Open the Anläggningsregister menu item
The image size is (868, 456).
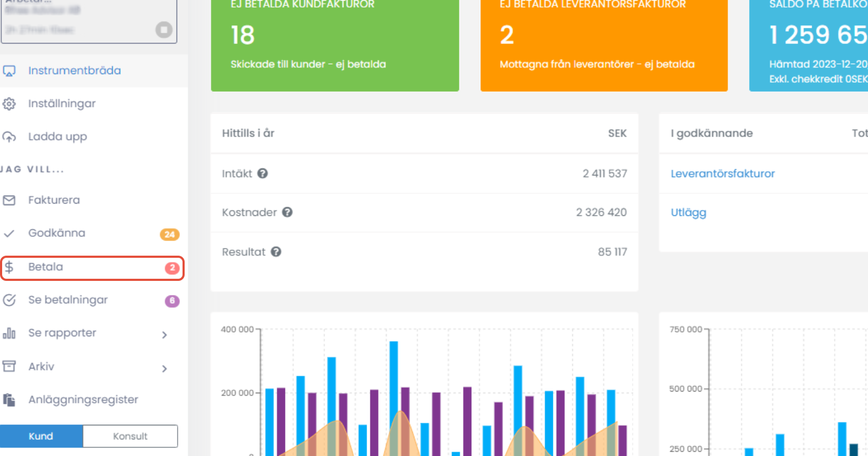94,400
